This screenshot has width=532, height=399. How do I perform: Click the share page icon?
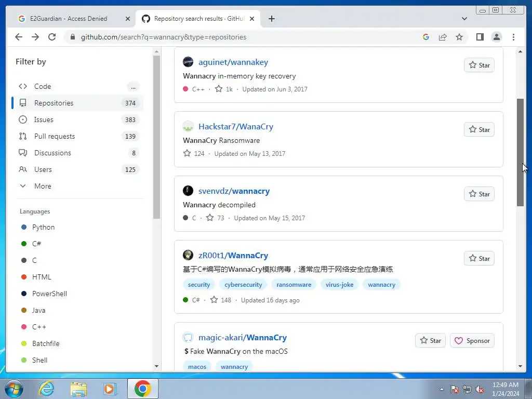pos(443,37)
